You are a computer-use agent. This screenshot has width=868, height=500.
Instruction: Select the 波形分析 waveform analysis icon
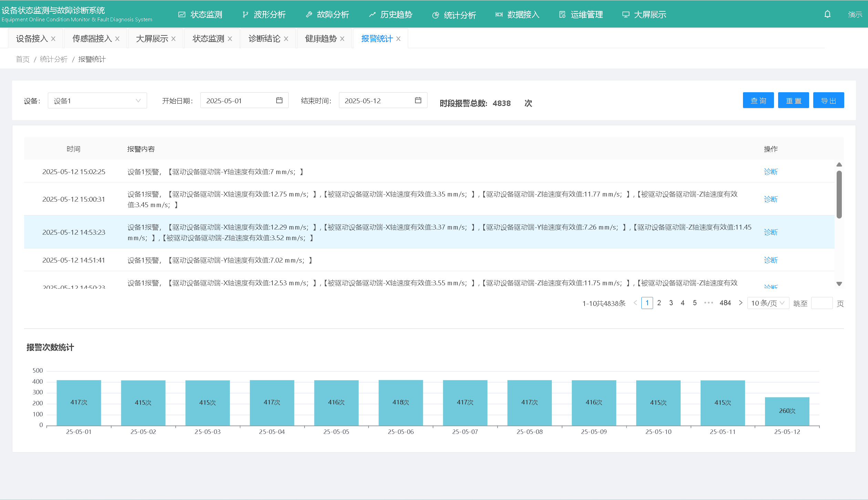245,14
